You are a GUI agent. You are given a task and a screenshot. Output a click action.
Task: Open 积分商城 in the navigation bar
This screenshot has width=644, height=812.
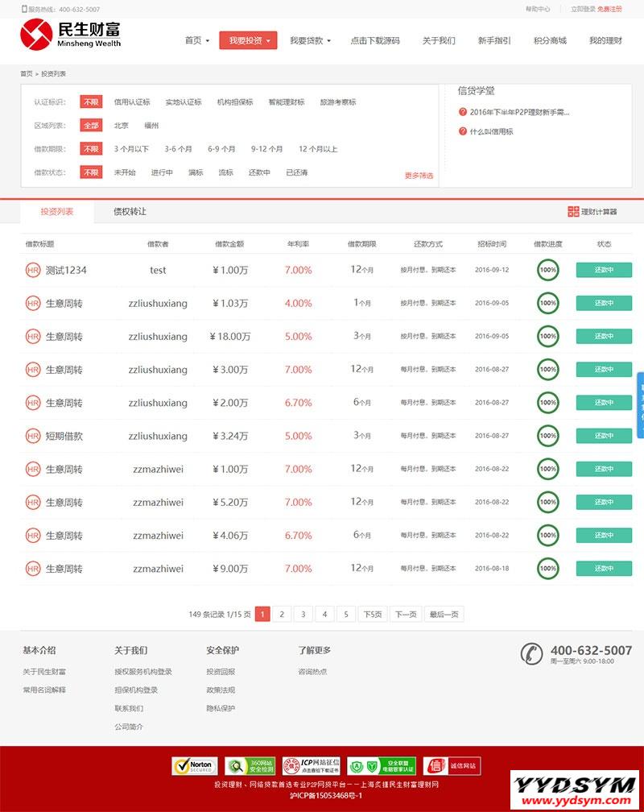550,40
